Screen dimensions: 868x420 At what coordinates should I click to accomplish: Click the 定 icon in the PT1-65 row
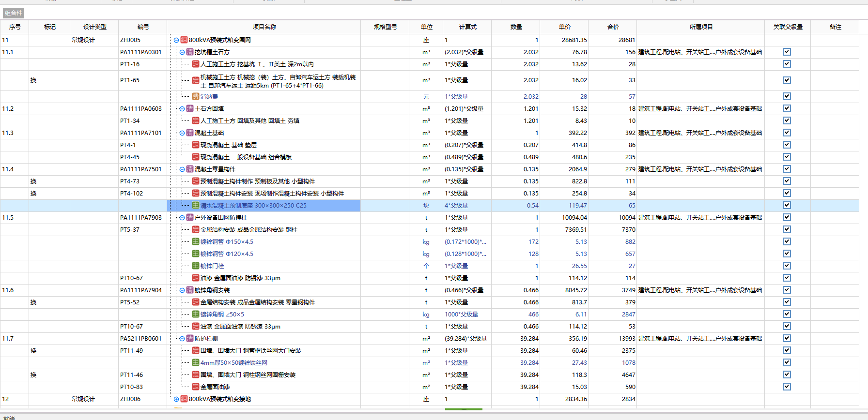196,80
